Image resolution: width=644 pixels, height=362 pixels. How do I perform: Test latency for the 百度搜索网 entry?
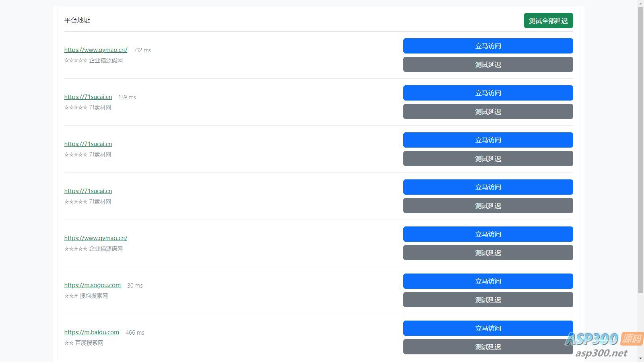488,347
